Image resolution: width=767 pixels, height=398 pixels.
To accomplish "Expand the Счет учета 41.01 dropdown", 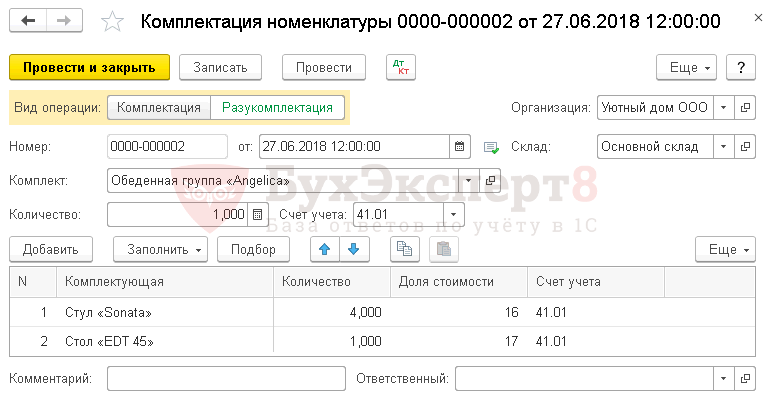I will [453, 214].
